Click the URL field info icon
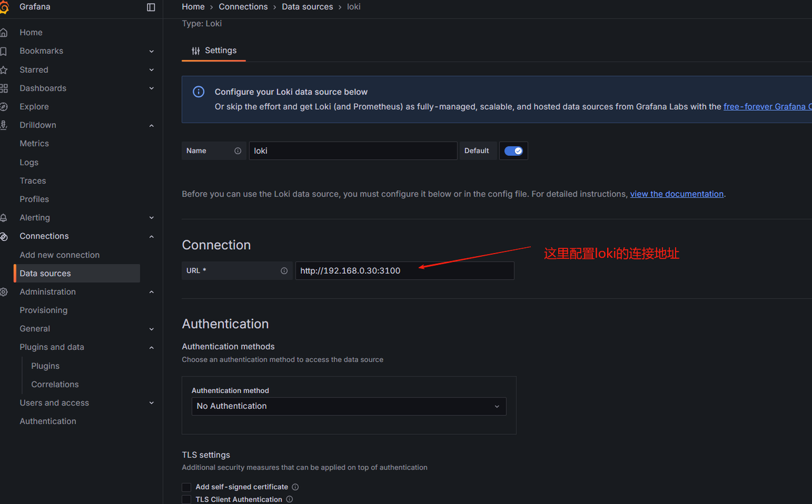The image size is (812, 504). coord(284,271)
